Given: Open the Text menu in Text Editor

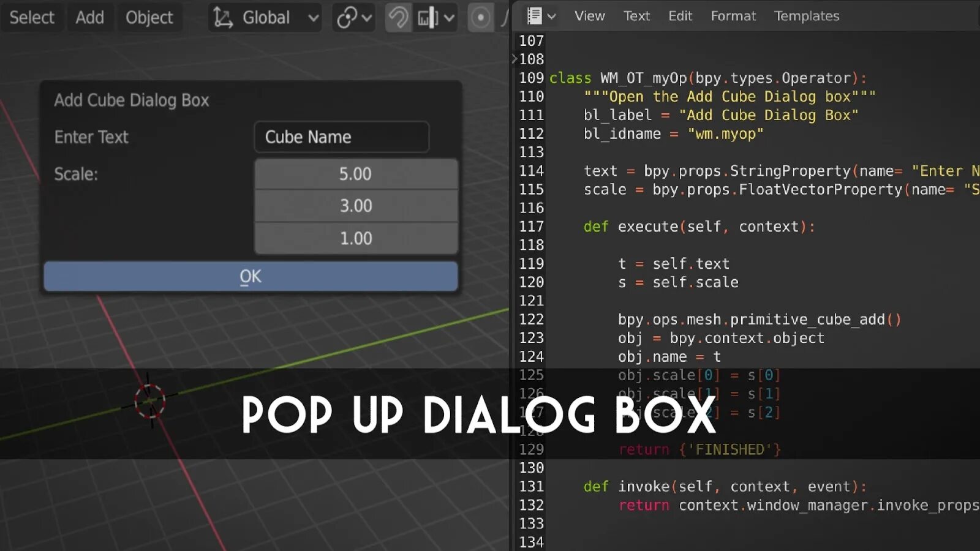Looking at the screenshot, I should pyautogui.click(x=636, y=16).
